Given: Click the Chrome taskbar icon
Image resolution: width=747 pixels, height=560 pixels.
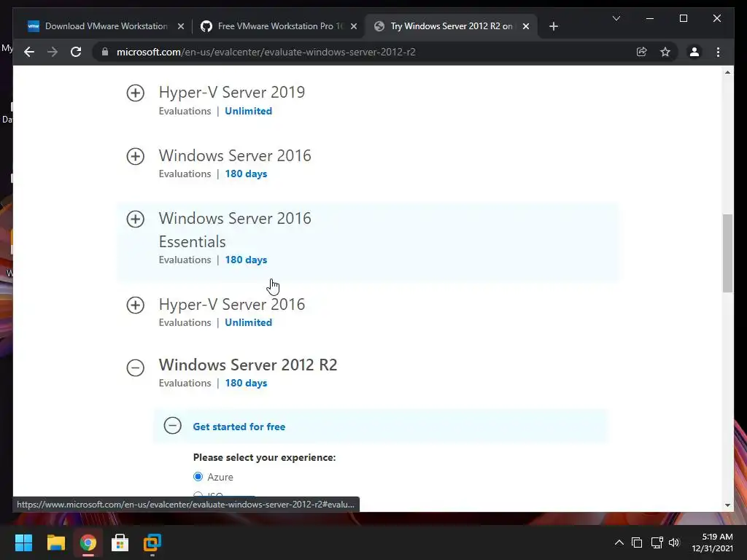Looking at the screenshot, I should tap(88, 542).
